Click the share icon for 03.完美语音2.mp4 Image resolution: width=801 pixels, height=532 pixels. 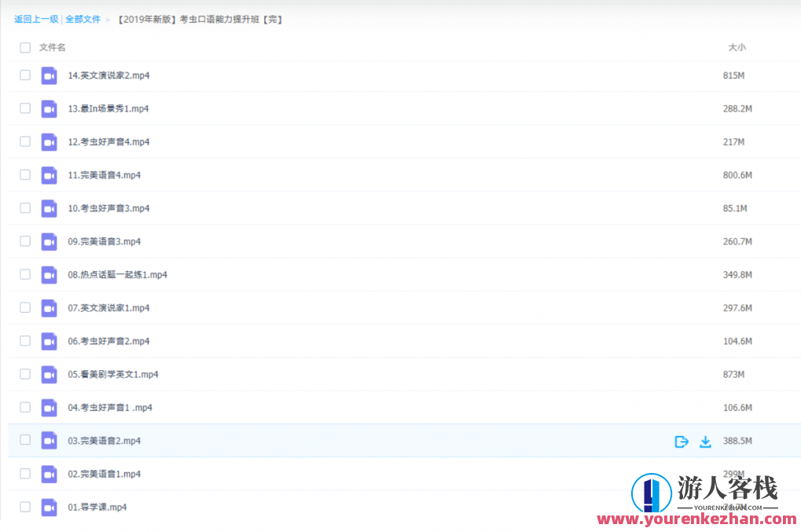coord(682,442)
